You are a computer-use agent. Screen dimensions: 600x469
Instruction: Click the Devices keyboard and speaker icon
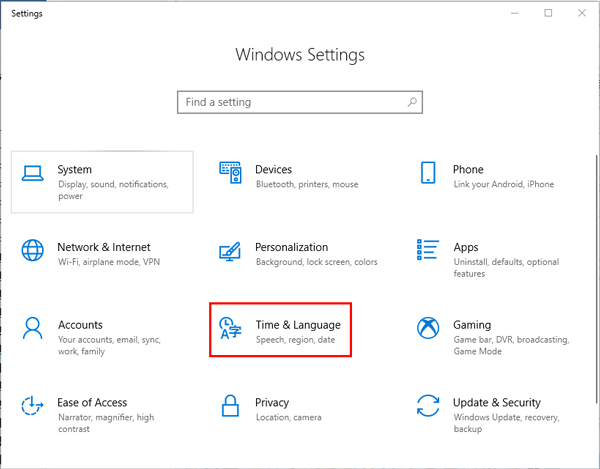click(x=230, y=173)
